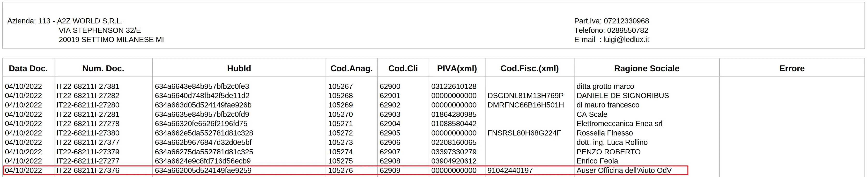
Task: Click the "Ragione Sociale" column header
Action: pos(646,68)
